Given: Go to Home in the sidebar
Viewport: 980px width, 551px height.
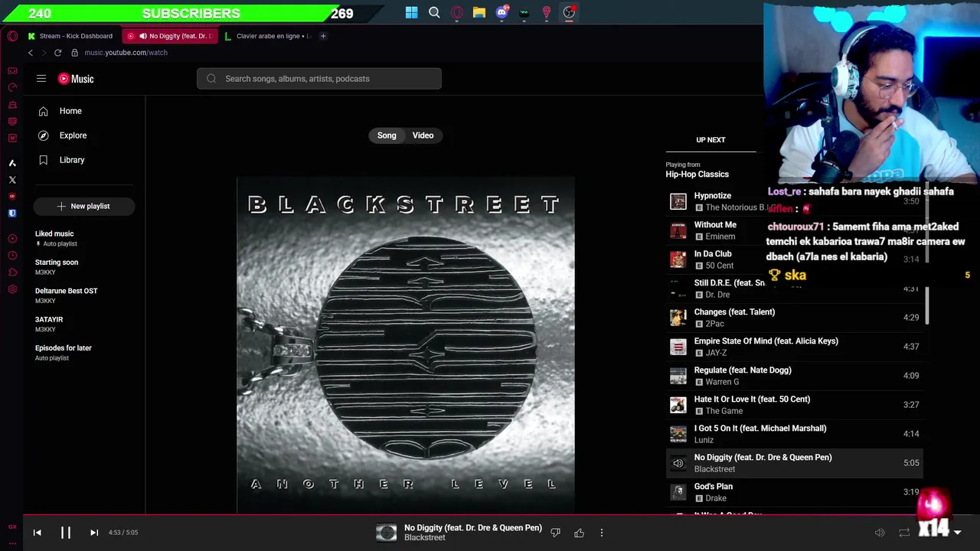Looking at the screenshot, I should [x=70, y=111].
